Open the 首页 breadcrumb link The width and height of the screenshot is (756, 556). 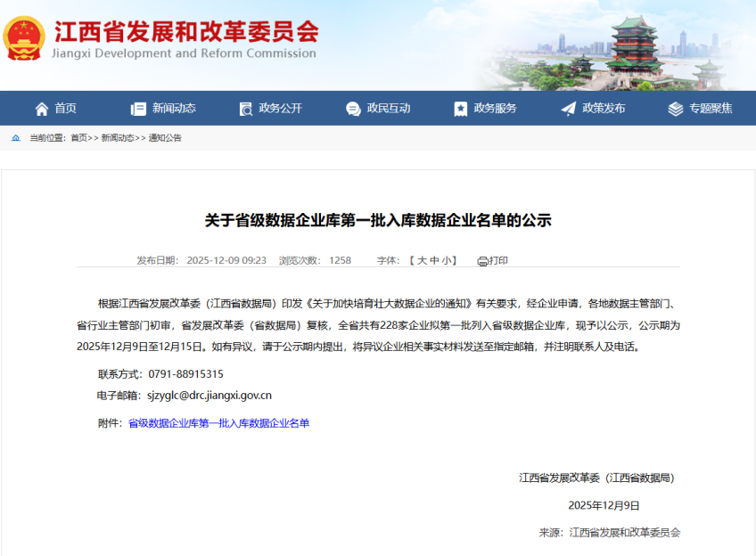(x=78, y=138)
